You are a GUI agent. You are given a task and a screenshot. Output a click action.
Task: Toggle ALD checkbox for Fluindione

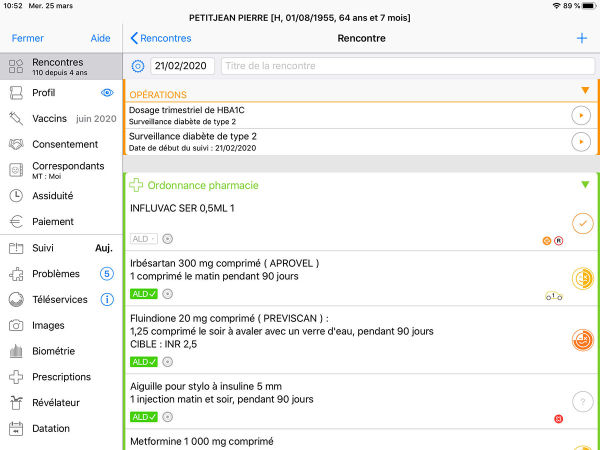click(x=143, y=362)
